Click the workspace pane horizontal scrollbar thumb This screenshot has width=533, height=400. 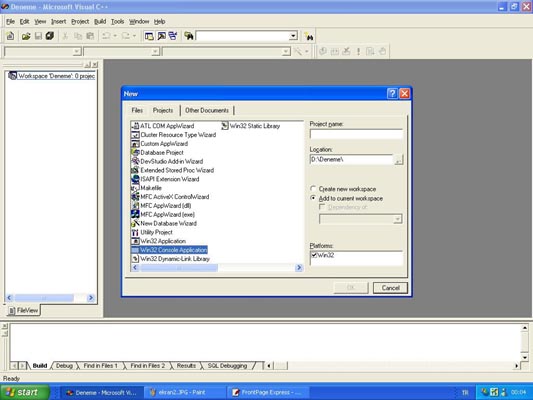[x=44, y=298]
